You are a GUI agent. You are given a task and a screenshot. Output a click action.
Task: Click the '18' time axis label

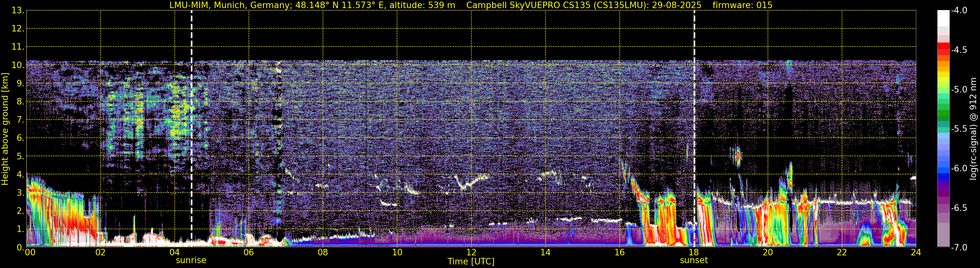(694, 252)
